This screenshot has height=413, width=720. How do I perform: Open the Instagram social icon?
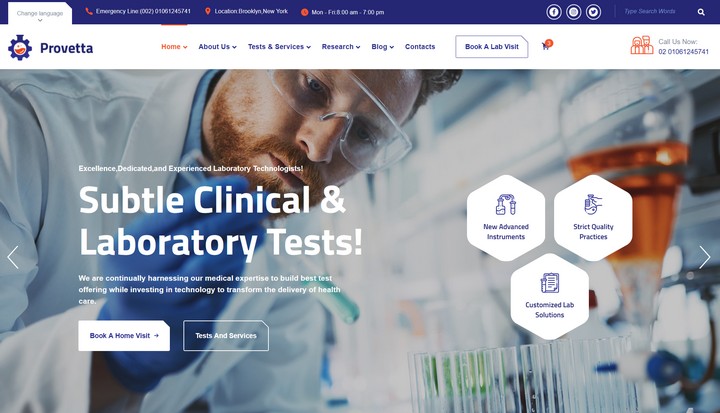(x=574, y=11)
